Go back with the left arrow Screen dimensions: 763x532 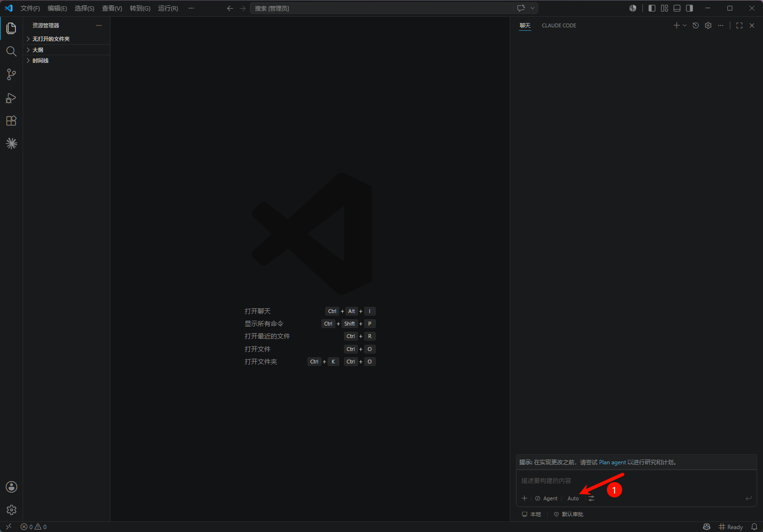coord(230,8)
